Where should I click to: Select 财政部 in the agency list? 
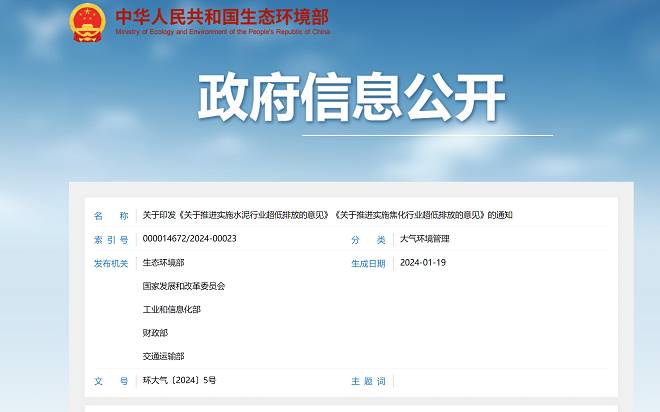pos(155,333)
